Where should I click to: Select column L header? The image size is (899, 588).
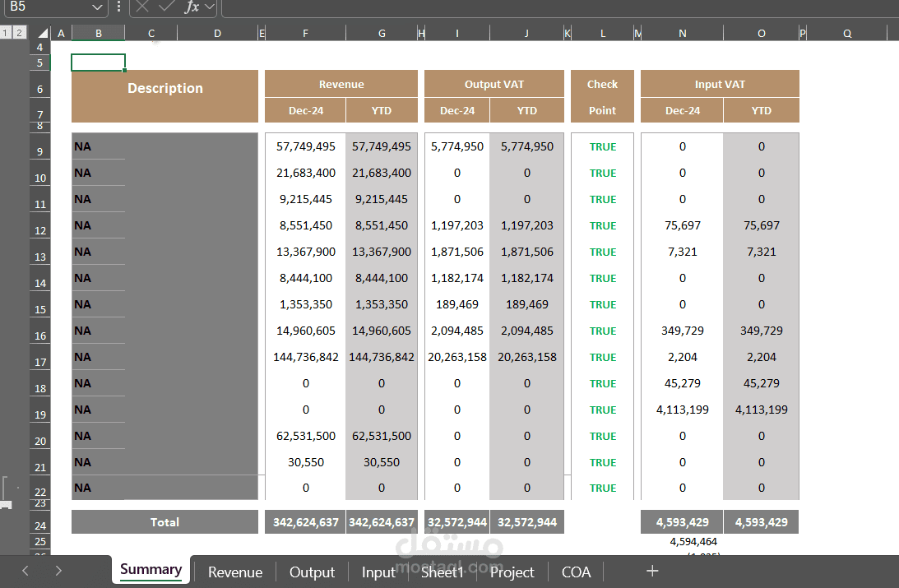pos(603,33)
